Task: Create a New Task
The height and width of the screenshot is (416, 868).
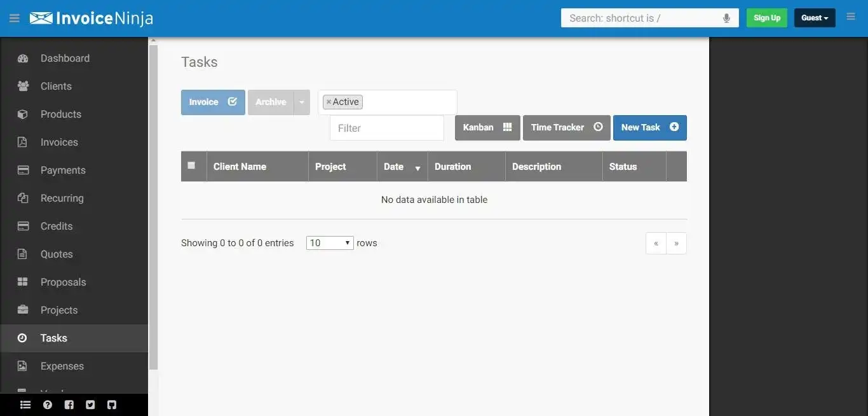Action: 649,127
